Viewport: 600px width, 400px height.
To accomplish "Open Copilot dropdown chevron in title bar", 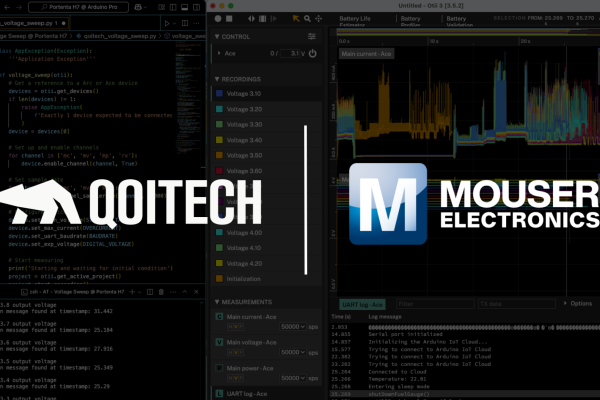I will (x=145, y=7).
